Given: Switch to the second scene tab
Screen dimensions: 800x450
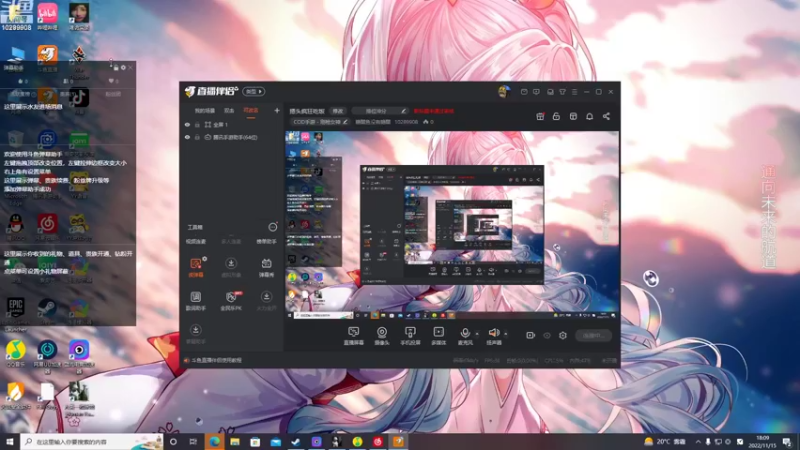Looking at the screenshot, I should click(229, 111).
